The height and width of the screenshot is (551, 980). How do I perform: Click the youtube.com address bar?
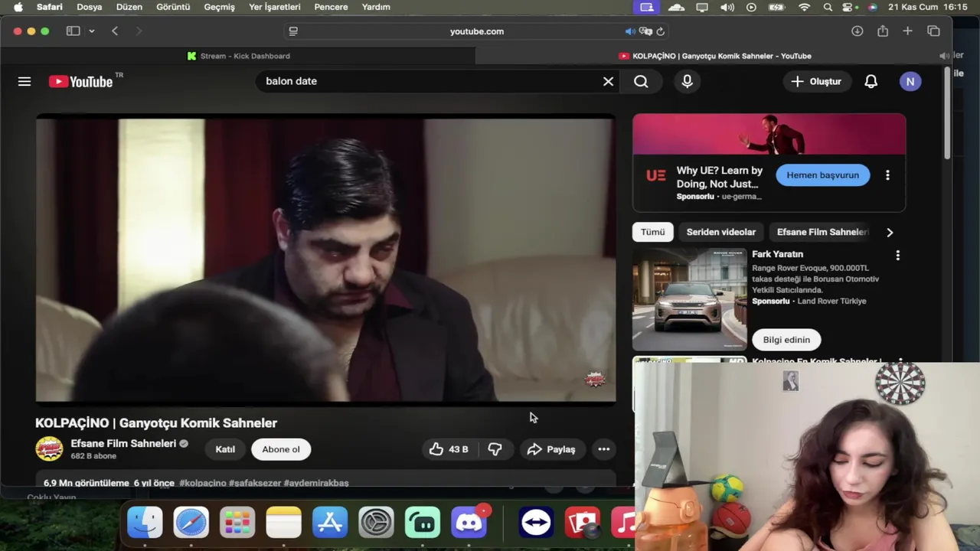(476, 31)
